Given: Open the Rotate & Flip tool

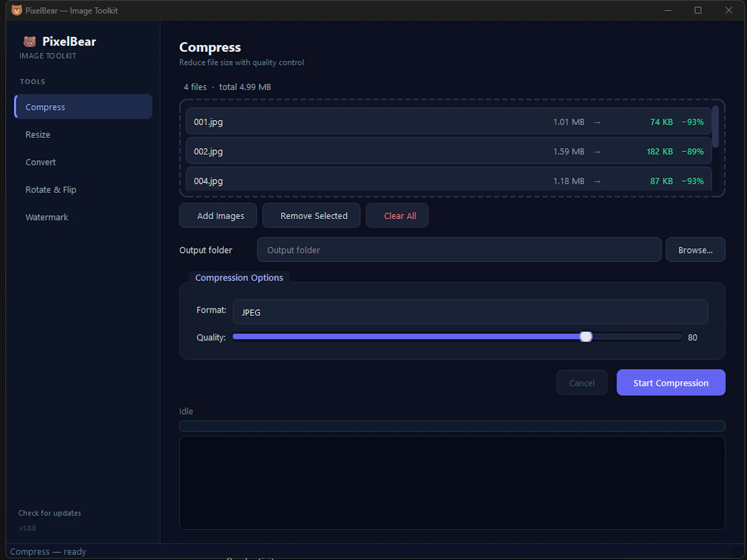Looking at the screenshot, I should tap(51, 190).
